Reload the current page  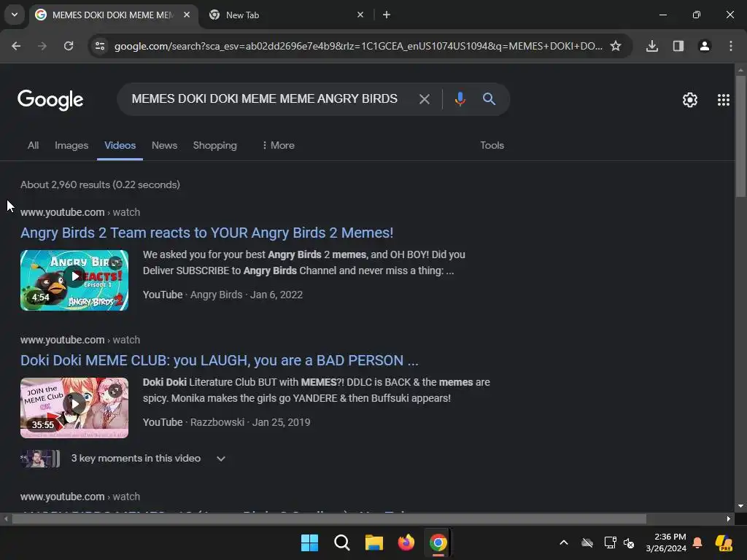tap(69, 46)
